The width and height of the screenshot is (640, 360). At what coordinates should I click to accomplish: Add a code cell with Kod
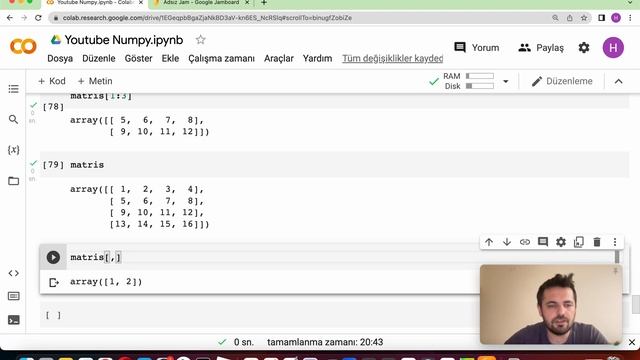point(51,81)
